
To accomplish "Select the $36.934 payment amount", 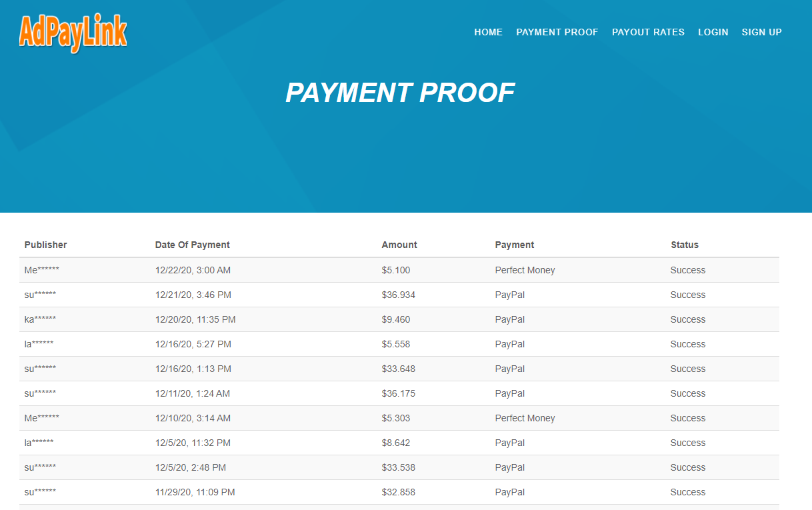I will [398, 295].
